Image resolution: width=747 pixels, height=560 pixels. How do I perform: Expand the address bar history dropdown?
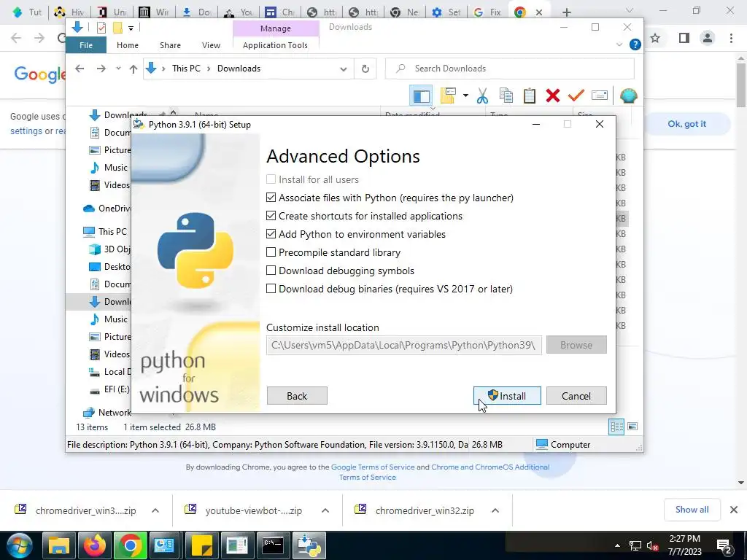coord(343,69)
